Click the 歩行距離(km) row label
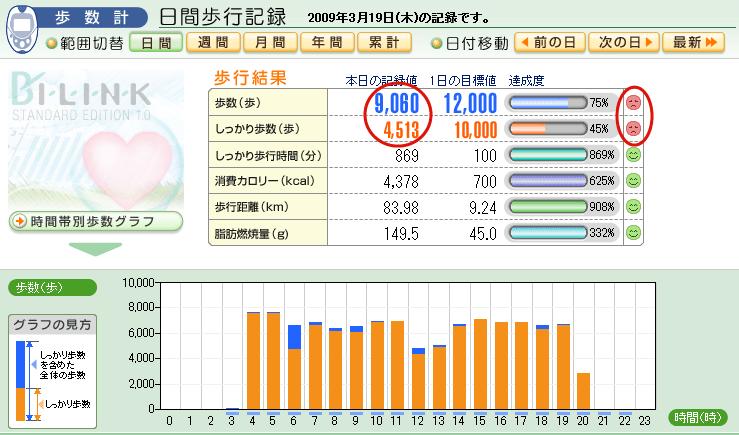Image resolution: width=739 pixels, height=435 pixels. point(251,207)
